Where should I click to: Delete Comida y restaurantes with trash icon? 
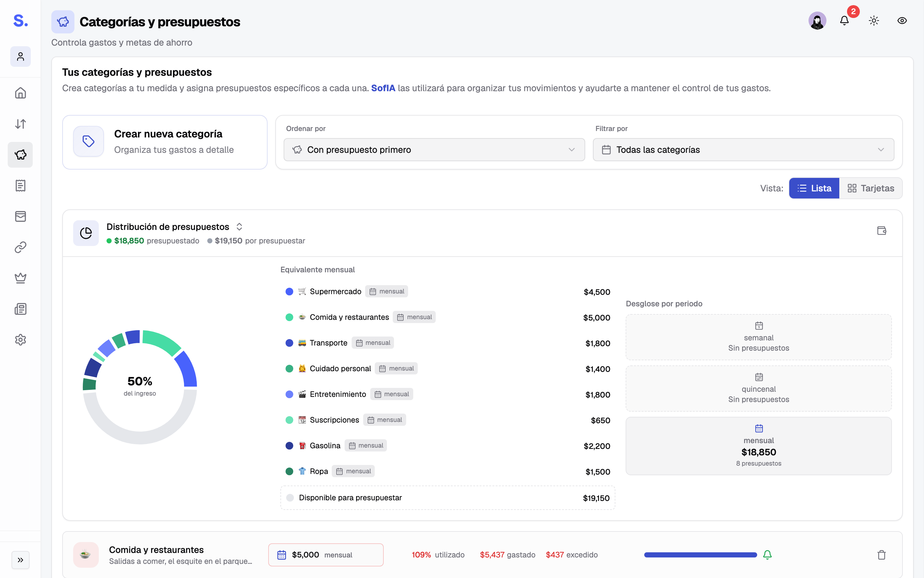click(882, 555)
